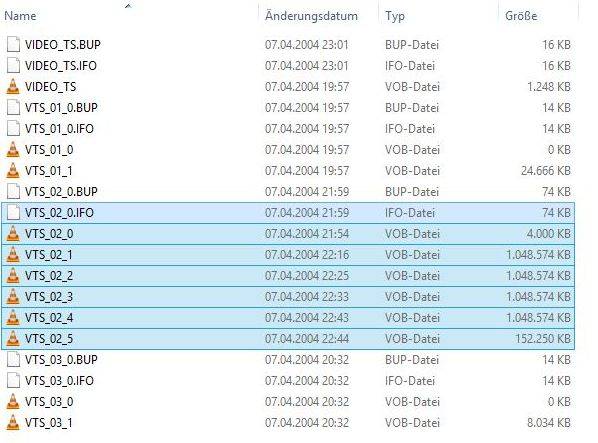
Task: Click the VLC icon next to VTS_03_0
Action: coord(13,401)
